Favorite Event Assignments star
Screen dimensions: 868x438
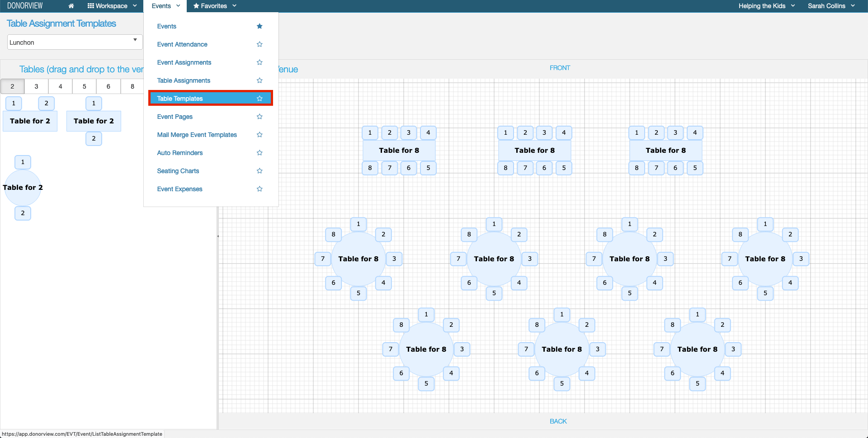click(x=259, y=62)
